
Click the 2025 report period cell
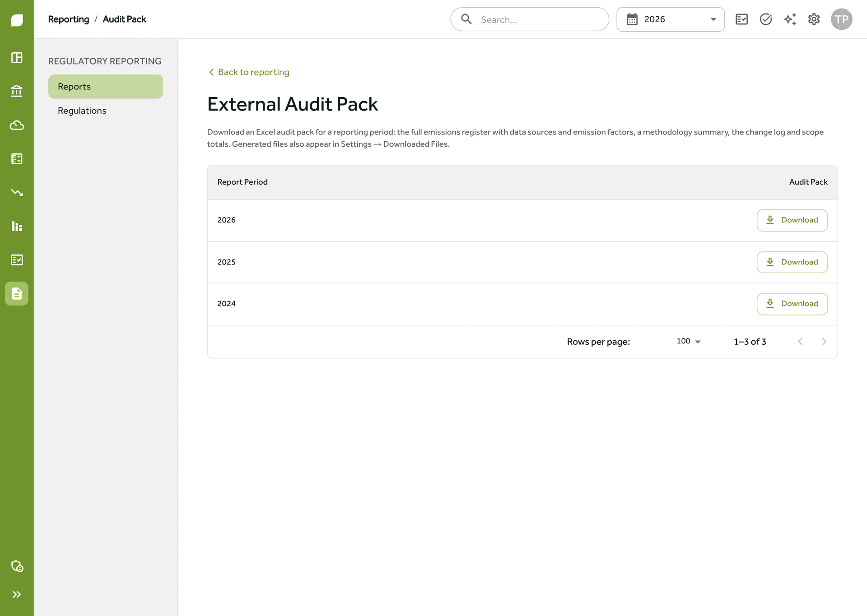coord(227,262)
